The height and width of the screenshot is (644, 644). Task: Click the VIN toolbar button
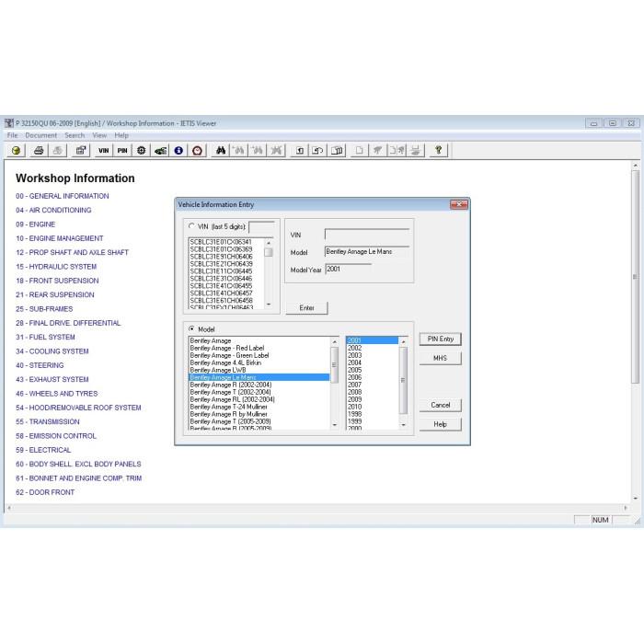(x=103, y=151)
